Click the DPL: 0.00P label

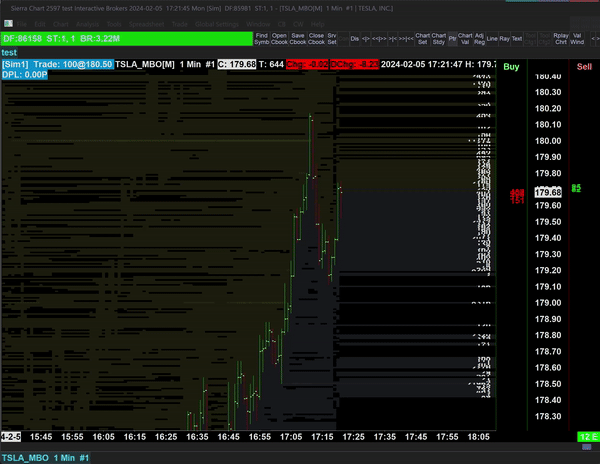[24, 74]
